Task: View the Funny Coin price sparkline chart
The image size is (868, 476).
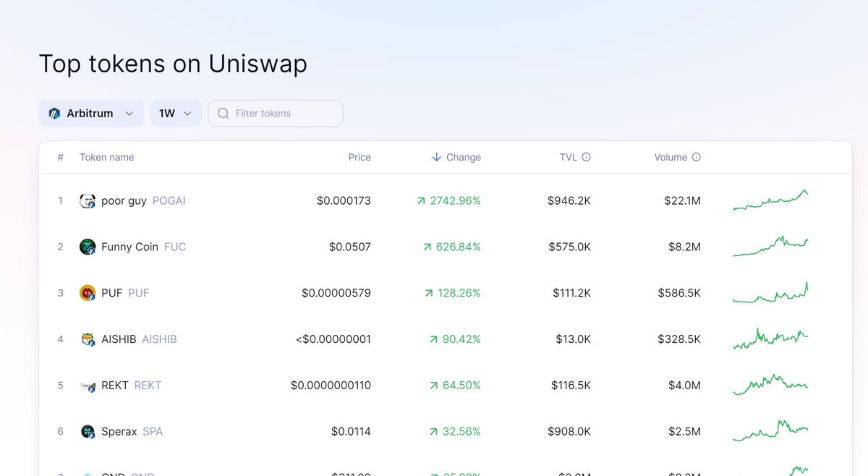Action: pos(770,246)
